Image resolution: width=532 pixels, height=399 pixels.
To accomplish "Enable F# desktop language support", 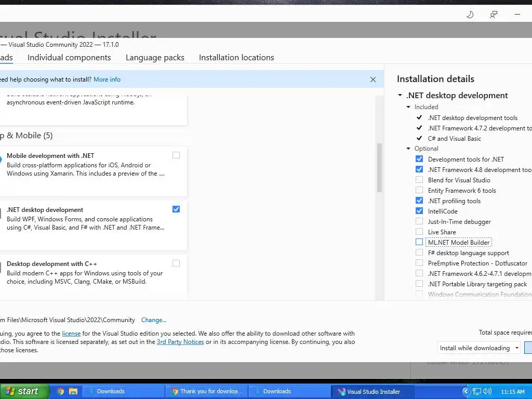I will (x=419, y=252).
